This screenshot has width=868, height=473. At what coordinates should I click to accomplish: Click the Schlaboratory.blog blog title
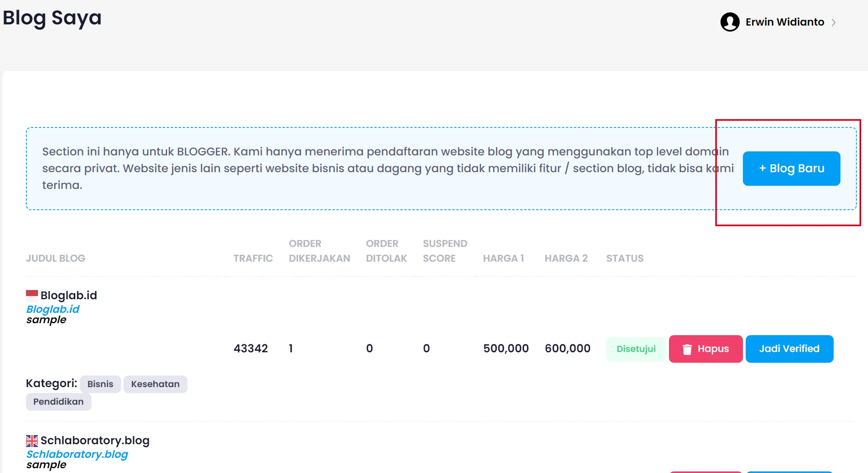(95, 440)
